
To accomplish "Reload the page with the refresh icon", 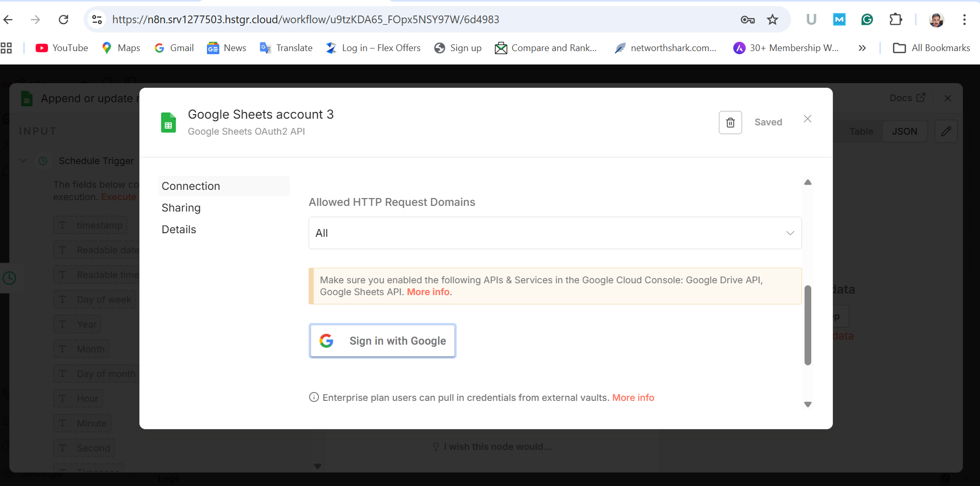I will click(x=63, y=20).
